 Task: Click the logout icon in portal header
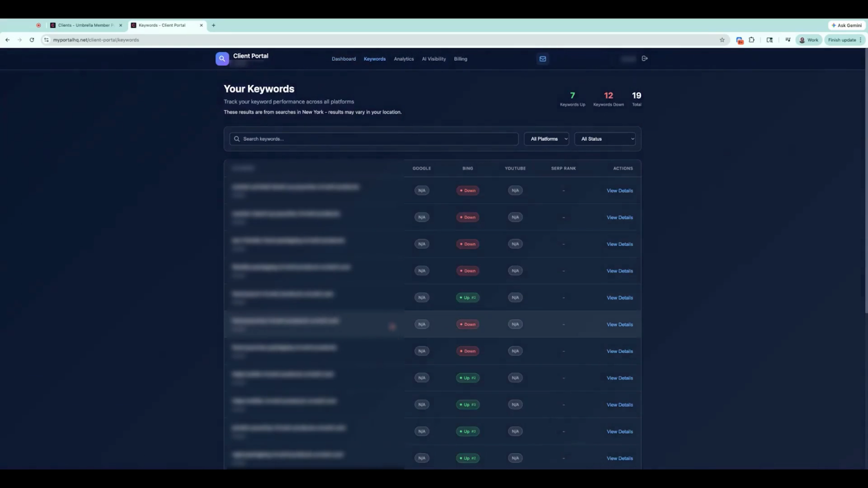(644, 59)
